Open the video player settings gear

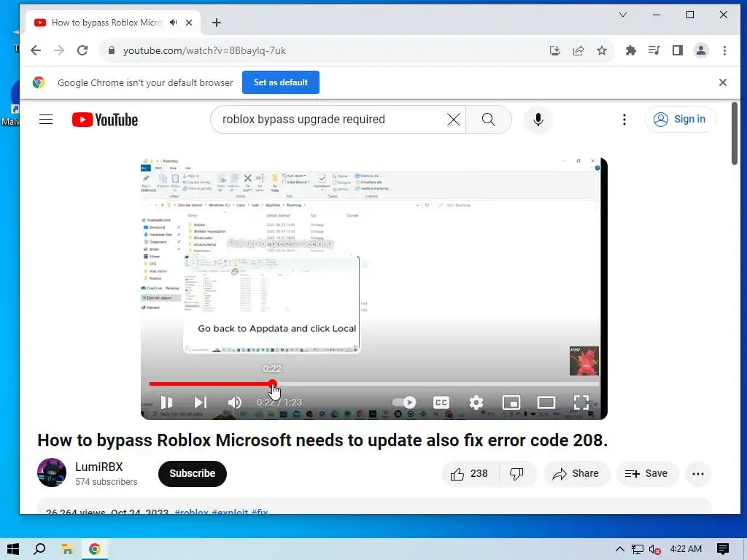[476, 402]
